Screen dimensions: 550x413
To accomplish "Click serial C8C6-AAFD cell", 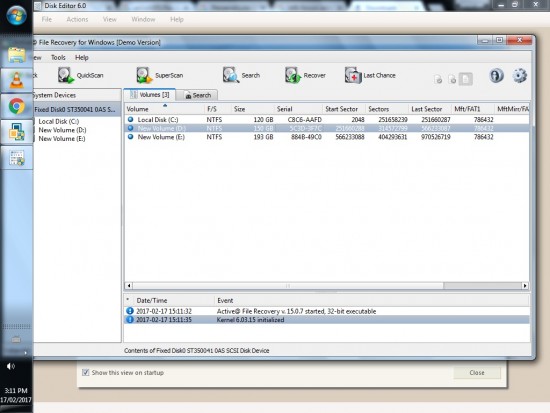I will pos(304,120).
